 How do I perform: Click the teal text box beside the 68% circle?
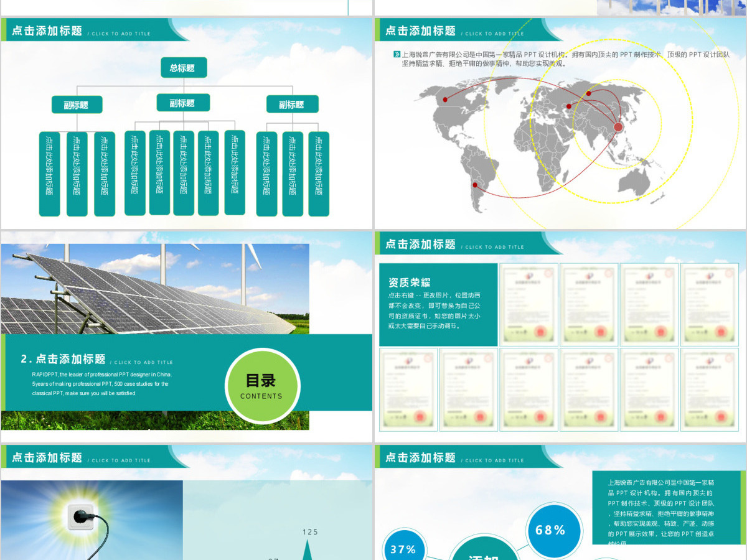(667, 507)
